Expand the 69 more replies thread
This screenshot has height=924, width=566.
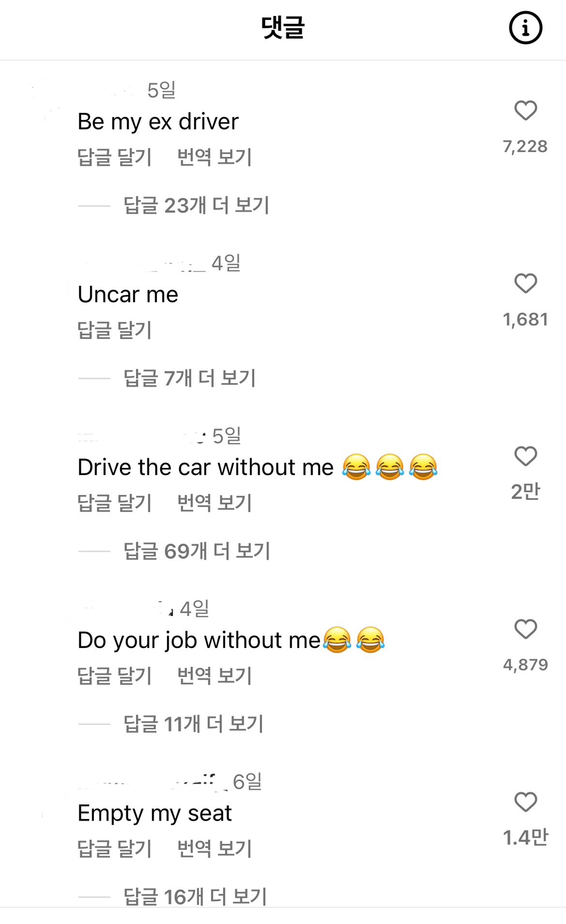(197, 551)
